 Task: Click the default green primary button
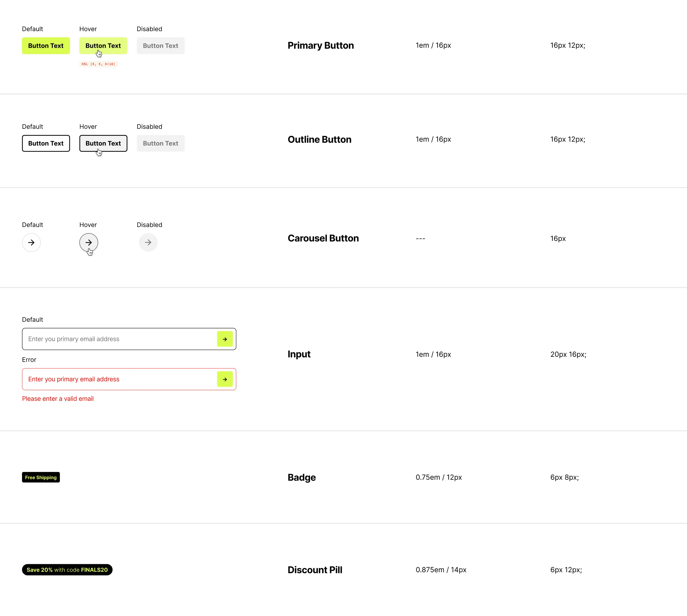46,46
